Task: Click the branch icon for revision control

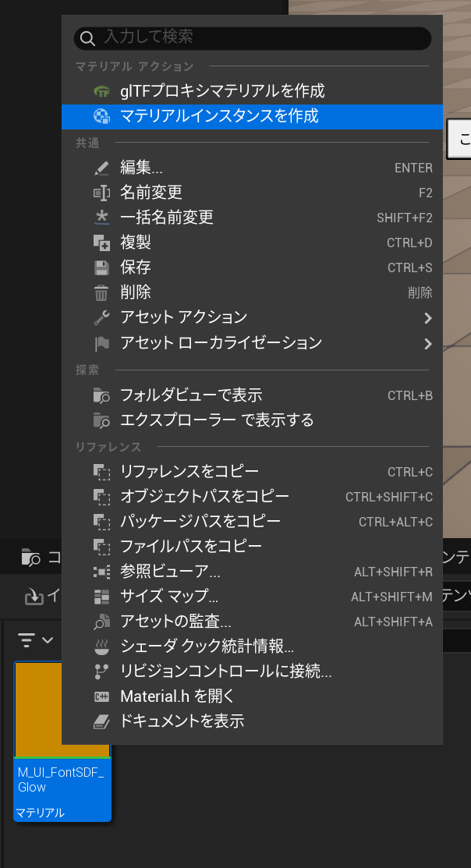Action: (101, 671)
